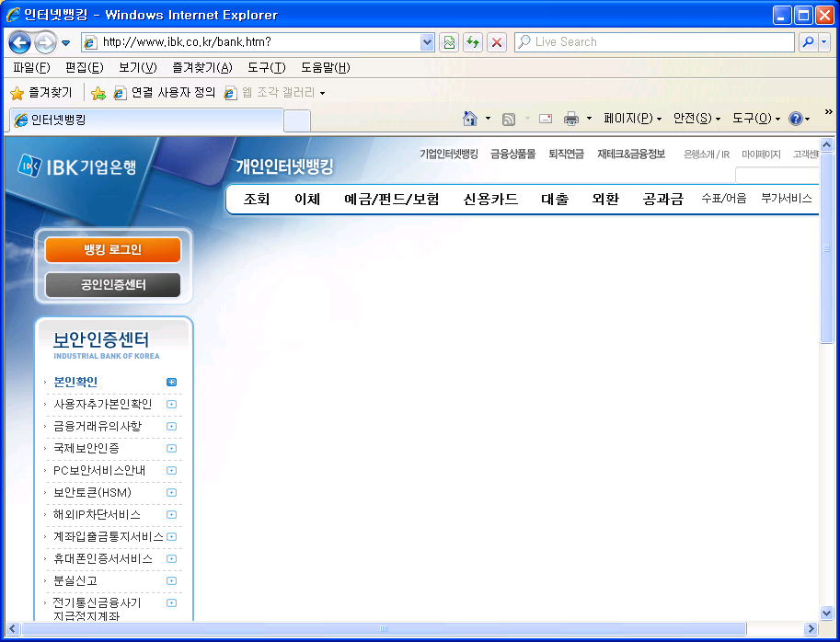Expand the command bar overflow chevron
This screenshot has width=840, height=642.
click(828, 112)
